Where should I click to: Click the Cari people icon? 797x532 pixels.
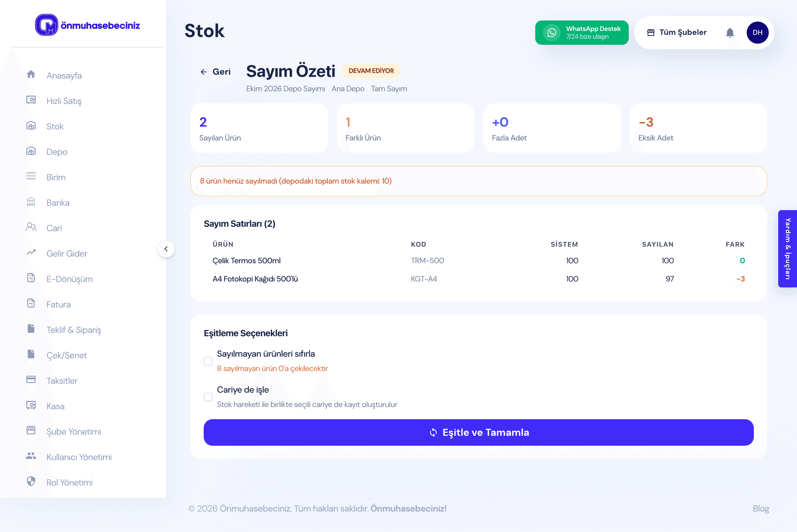[31, 227]
